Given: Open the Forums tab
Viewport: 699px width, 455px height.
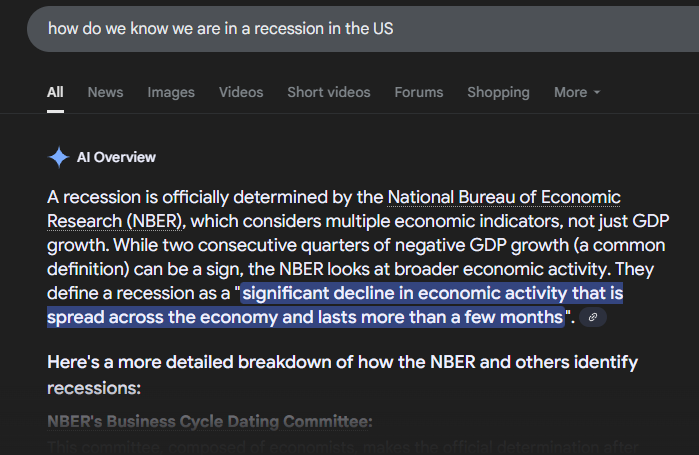Looking at the screenshot, I should pyautogui.click(x=418, y=92).
